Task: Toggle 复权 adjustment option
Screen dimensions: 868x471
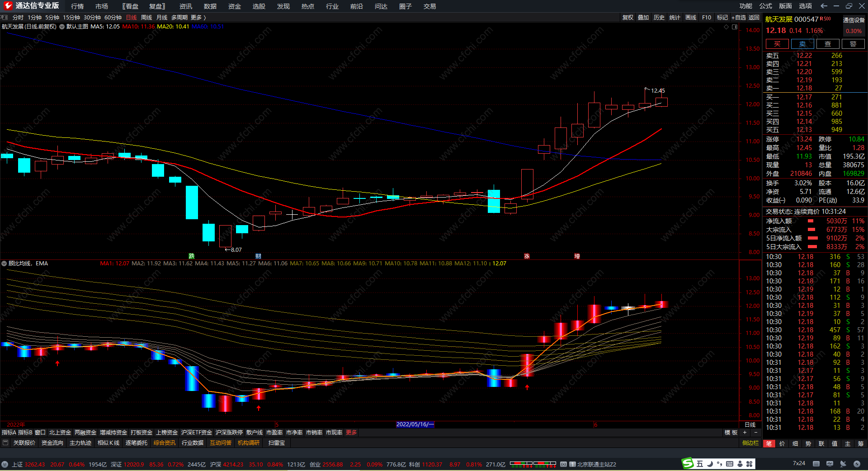Action: point(628,17)
